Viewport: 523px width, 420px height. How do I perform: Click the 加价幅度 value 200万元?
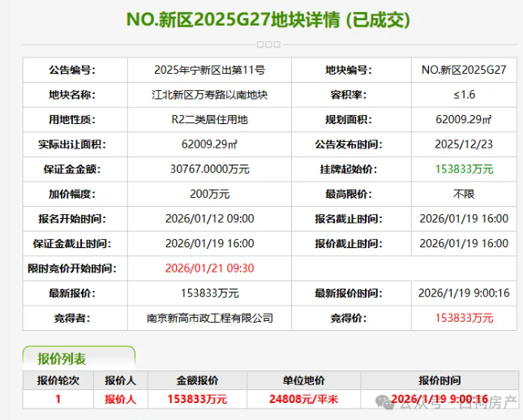point(209,194)
